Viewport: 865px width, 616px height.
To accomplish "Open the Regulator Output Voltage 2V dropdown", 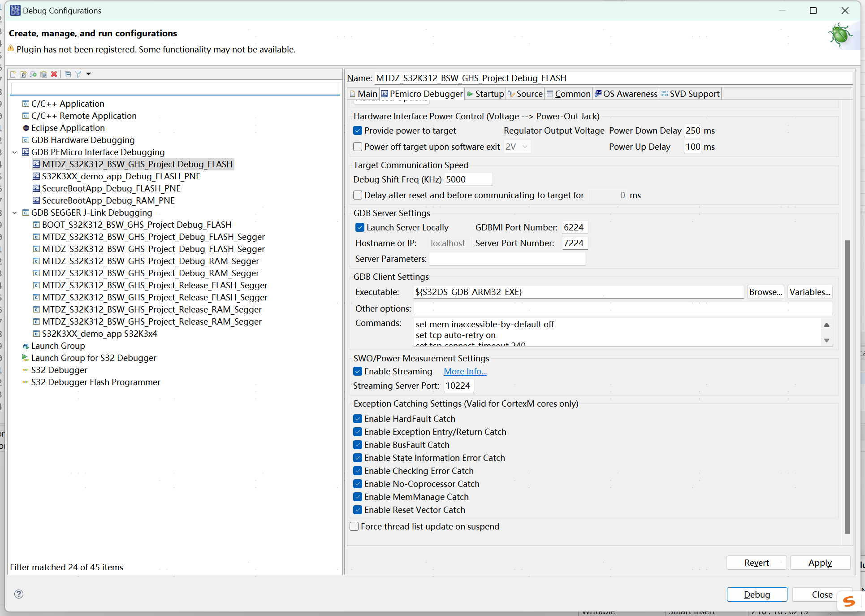I will pyautogui.click(x=517, y=147).
